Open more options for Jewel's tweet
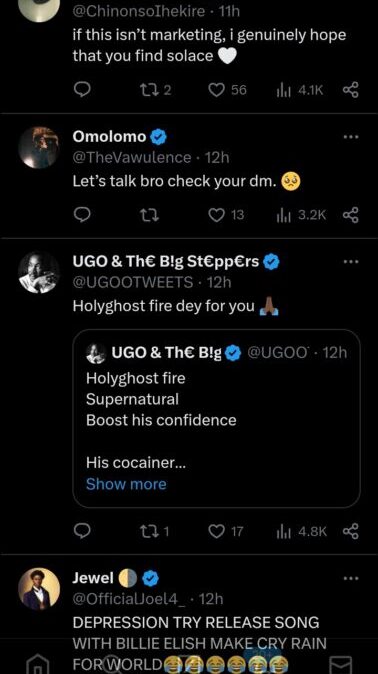Image resolution: width=378 pixels, height=674 pixels. [350, 578]
